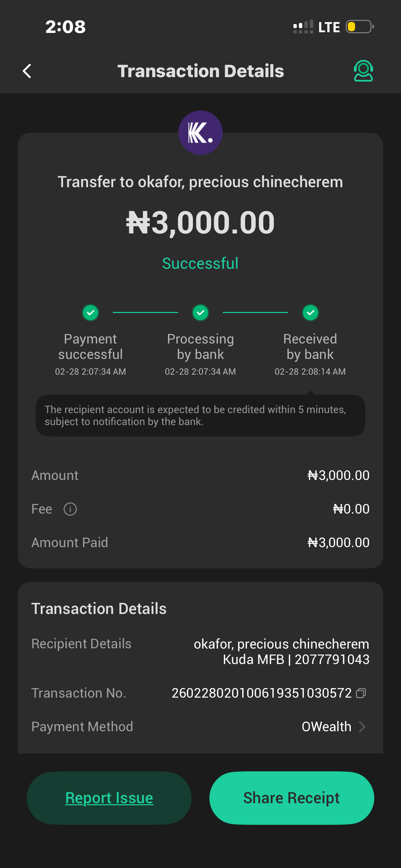Screen dimensions: 401x868
Task: Click the Fee info icon
Action: click(x=70, y=509)
